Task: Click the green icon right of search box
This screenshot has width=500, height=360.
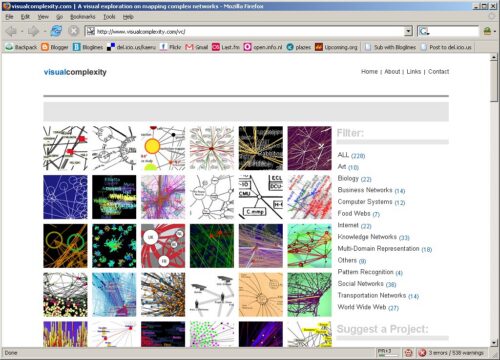Action: tap(488, 31)
